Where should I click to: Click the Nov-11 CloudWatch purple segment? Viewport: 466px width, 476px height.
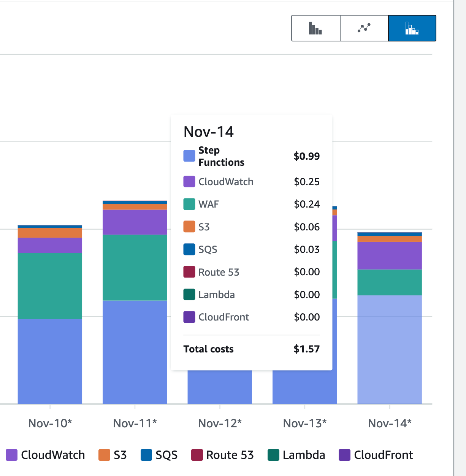[135, 222]
